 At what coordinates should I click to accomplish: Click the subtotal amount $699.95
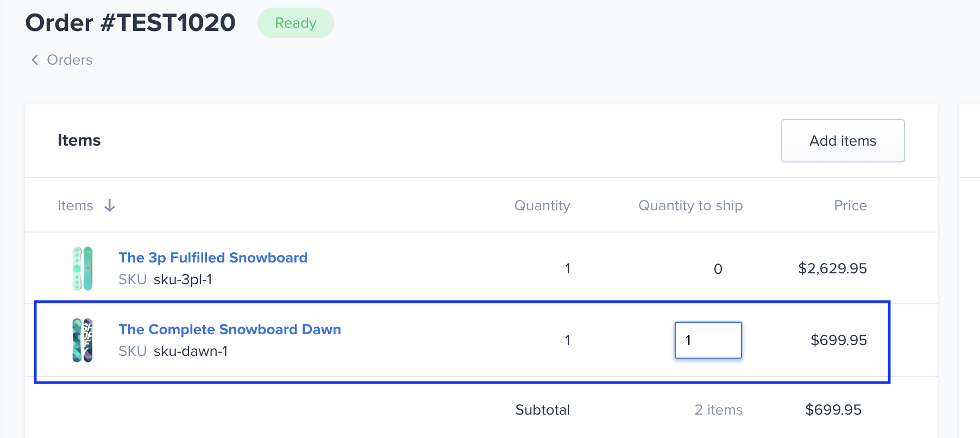(x=833, y=410)
